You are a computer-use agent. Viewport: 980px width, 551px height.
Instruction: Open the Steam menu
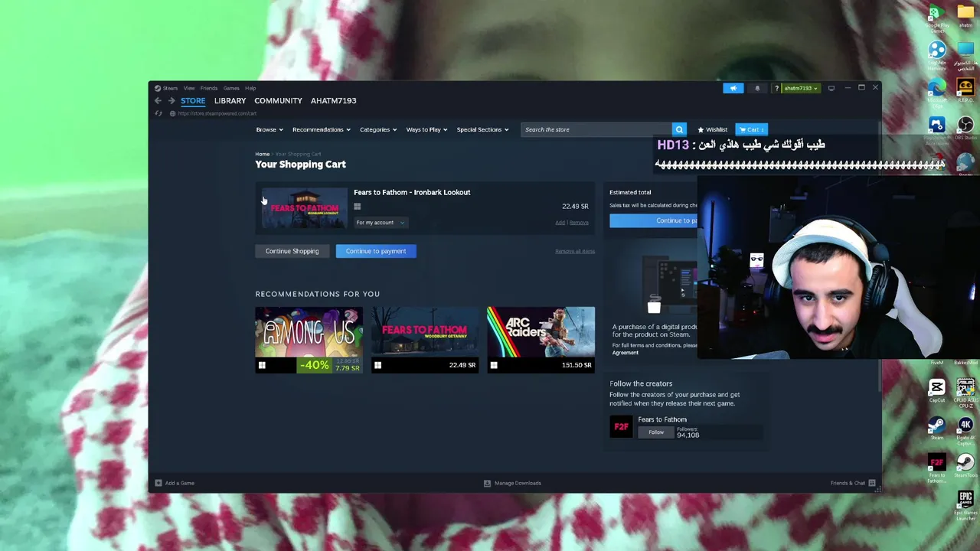pos(166,88)
